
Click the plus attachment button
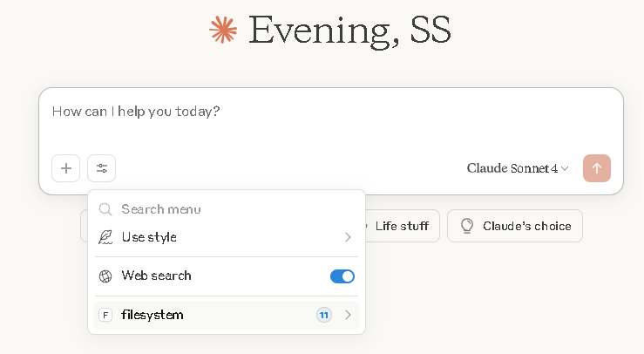point(66,168)
